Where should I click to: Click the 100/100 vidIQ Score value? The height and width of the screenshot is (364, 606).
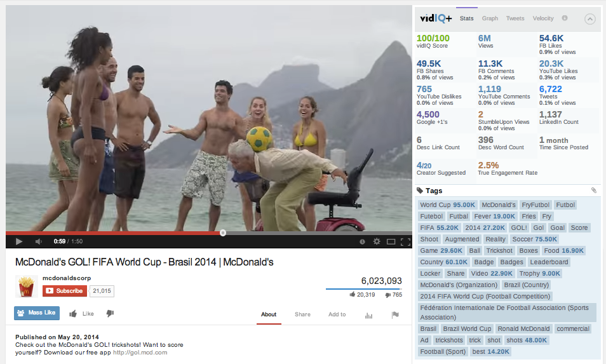pyautogui.click(x=433, y=38)
